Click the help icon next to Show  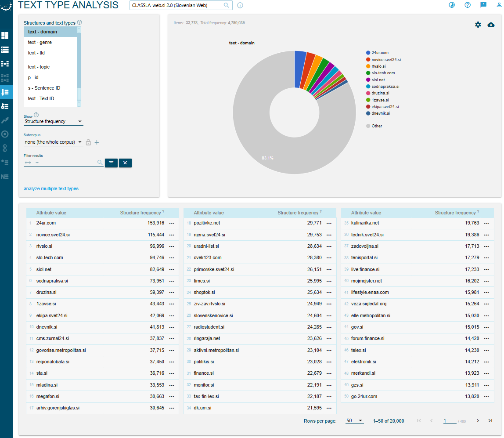(x=36, y=115)
